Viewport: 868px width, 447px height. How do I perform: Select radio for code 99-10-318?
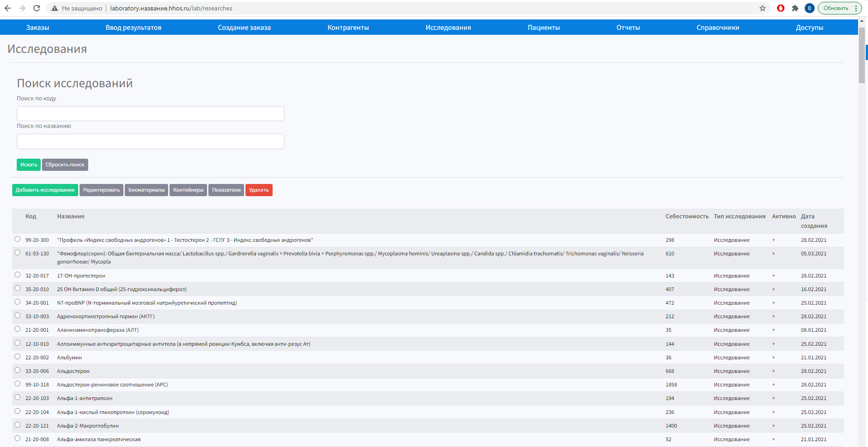coord(17,384)
